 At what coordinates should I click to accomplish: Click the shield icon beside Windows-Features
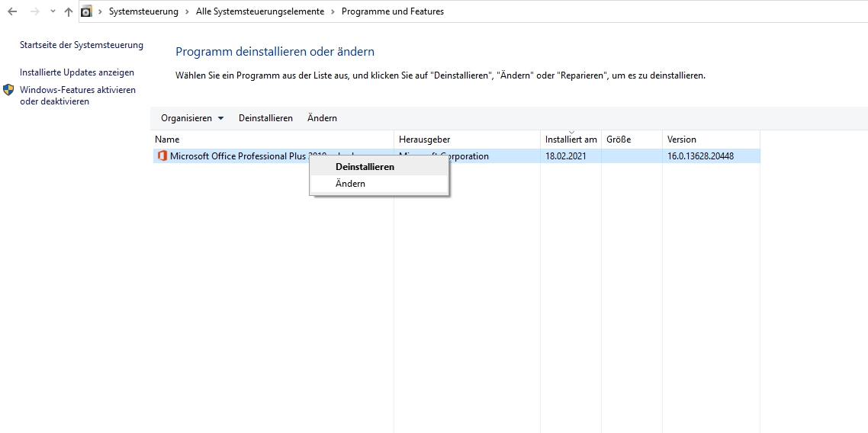[8, 90]
